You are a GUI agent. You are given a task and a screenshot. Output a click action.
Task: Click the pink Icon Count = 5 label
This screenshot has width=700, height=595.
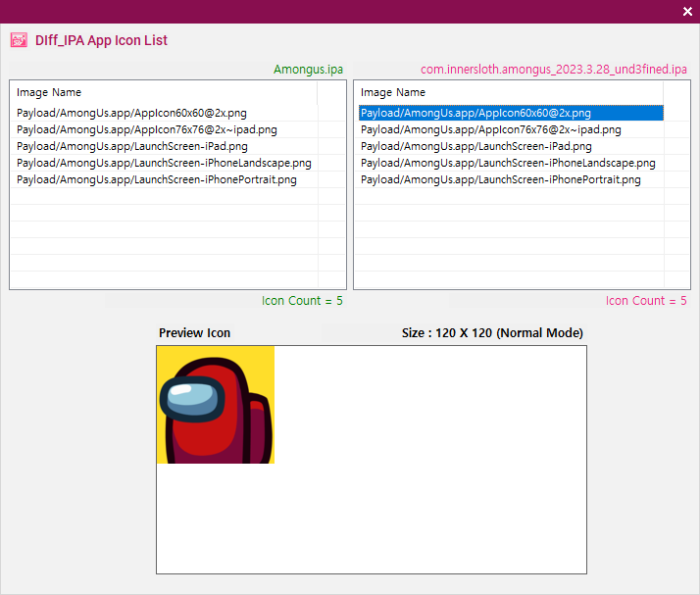(646, 301)
